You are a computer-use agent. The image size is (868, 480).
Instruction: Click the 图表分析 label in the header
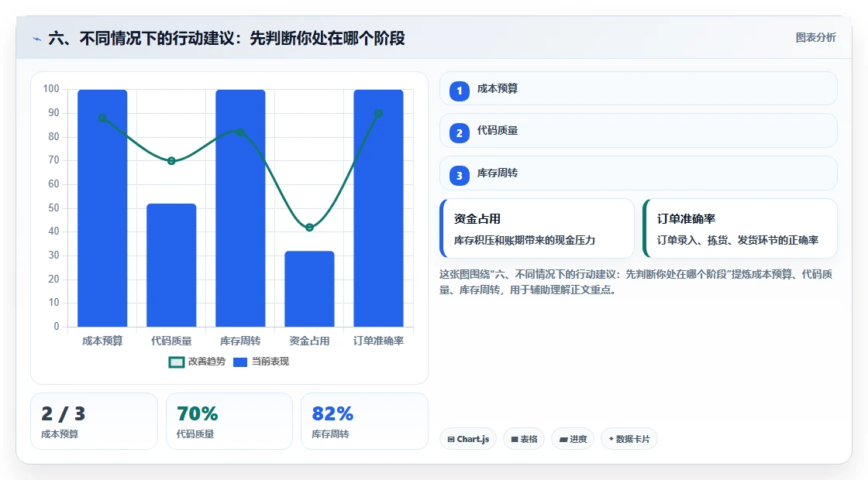[815, 38]
